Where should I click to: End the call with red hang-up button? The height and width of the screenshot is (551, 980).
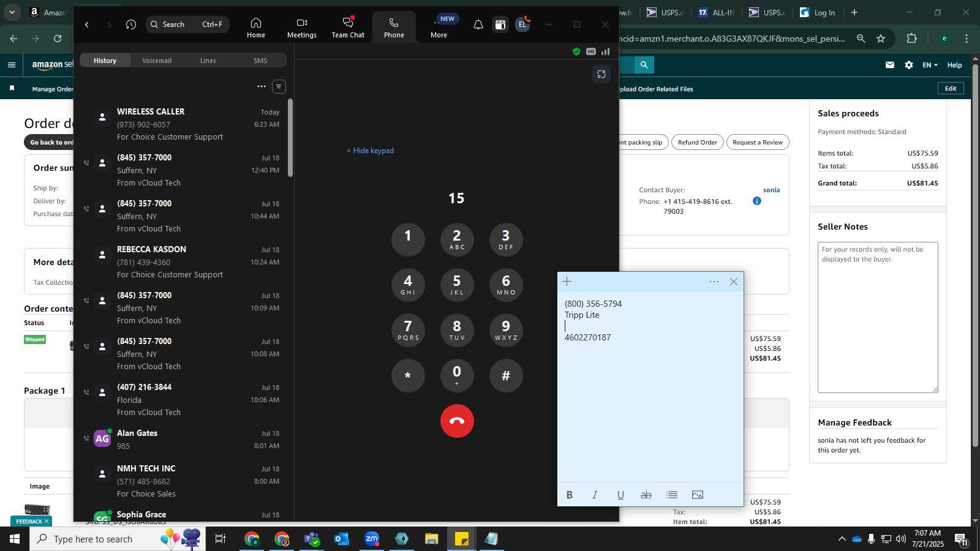coord(457,421)
